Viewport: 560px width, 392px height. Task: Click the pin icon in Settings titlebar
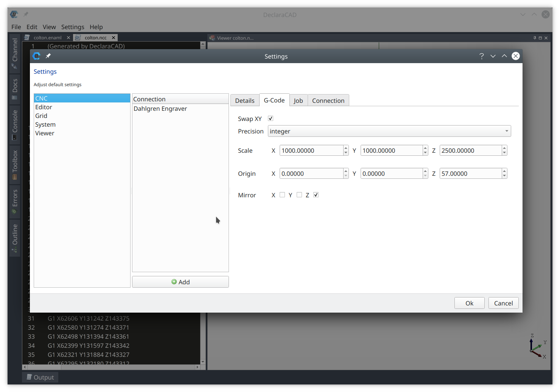coord(48,56)
